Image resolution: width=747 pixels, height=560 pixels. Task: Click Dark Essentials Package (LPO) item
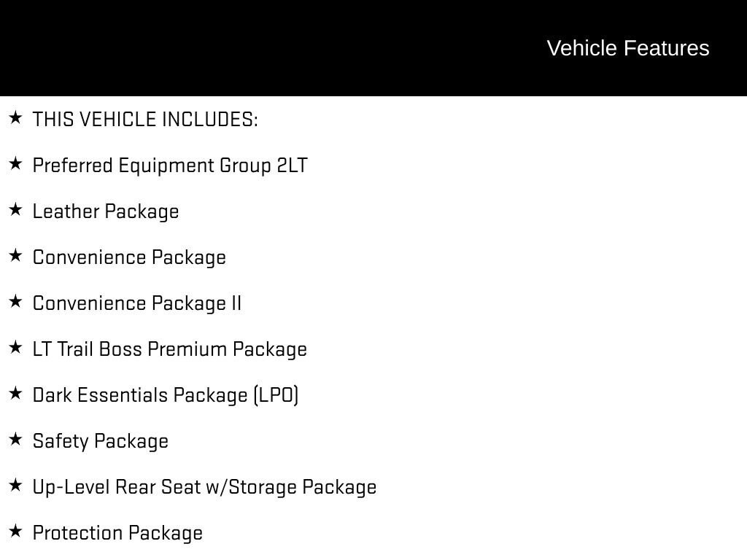[x=166, y=395]
